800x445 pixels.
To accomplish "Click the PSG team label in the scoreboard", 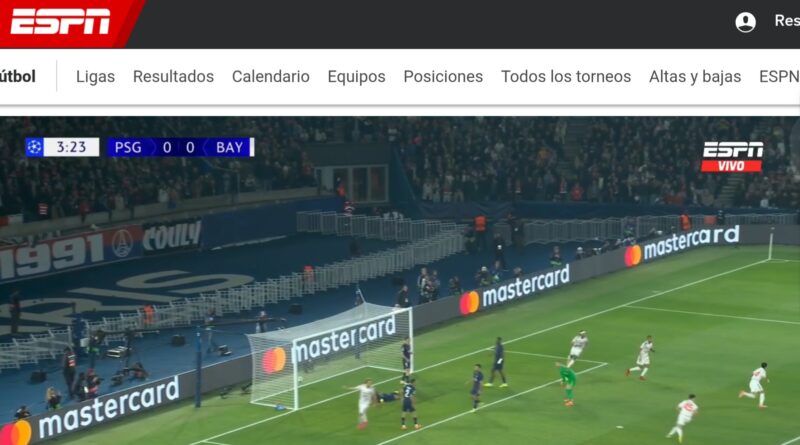I will coord(128,147).
